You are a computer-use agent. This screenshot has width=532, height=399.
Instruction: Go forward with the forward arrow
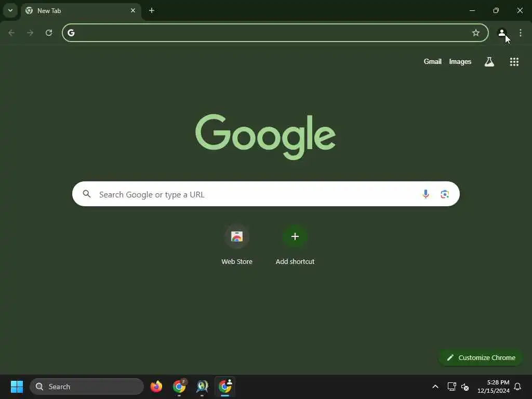tap(30, 33)
